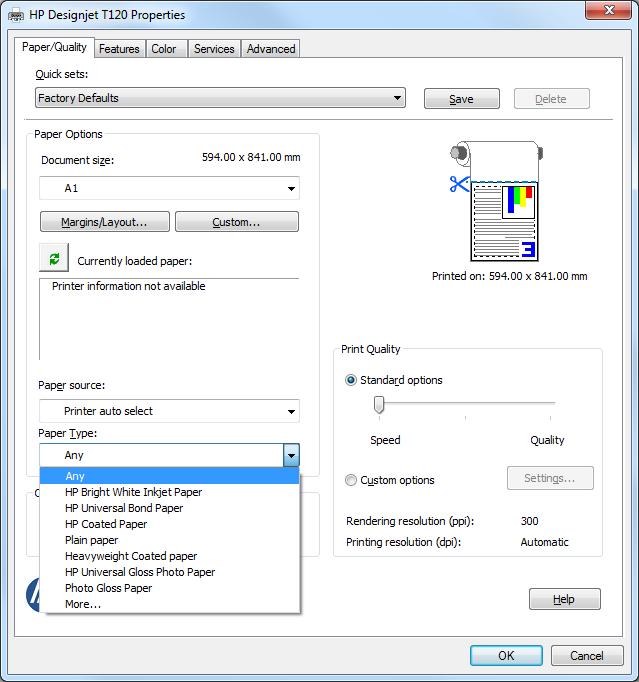
Task: Click the middle tick of quality slider
Action: (x=465, y=418)
